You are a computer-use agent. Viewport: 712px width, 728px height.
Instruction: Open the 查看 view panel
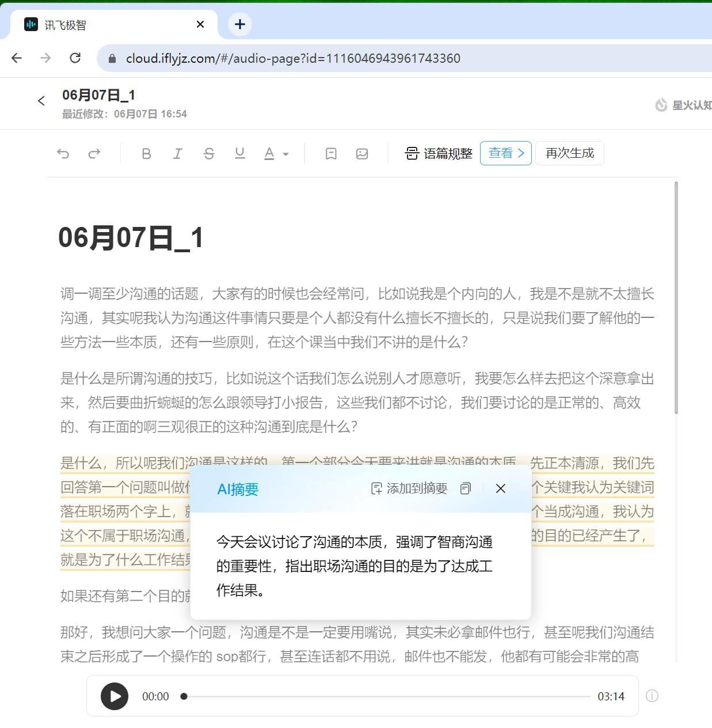tap(505, 153)
